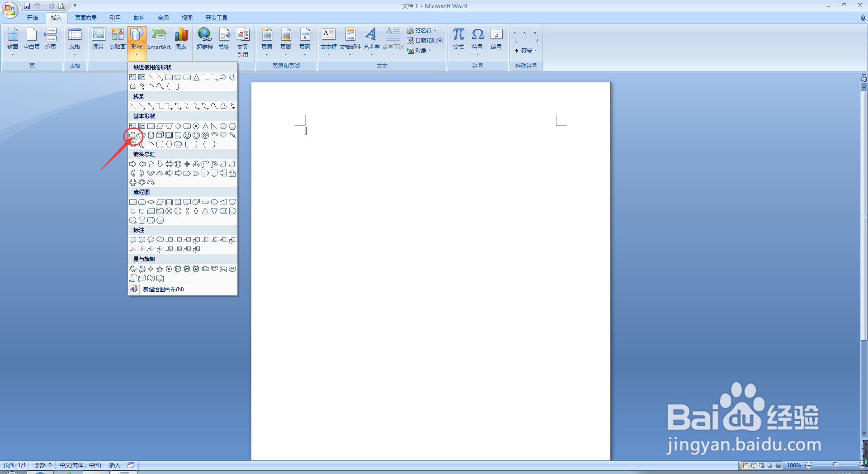Insert a page break (分页)

[x=51, y=39]
